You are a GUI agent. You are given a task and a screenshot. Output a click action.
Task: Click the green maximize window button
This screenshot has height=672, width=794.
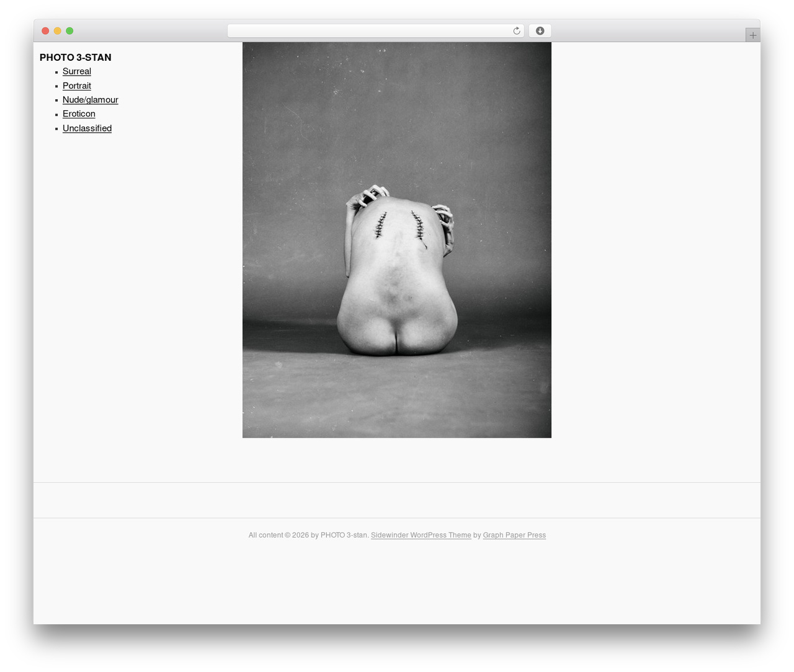point(69,31)
